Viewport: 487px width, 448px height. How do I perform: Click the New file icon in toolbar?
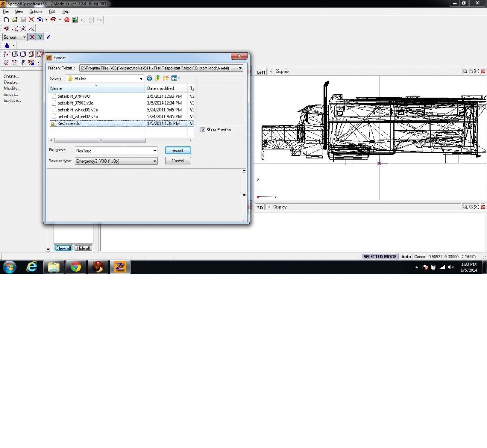tap(6, 20)
